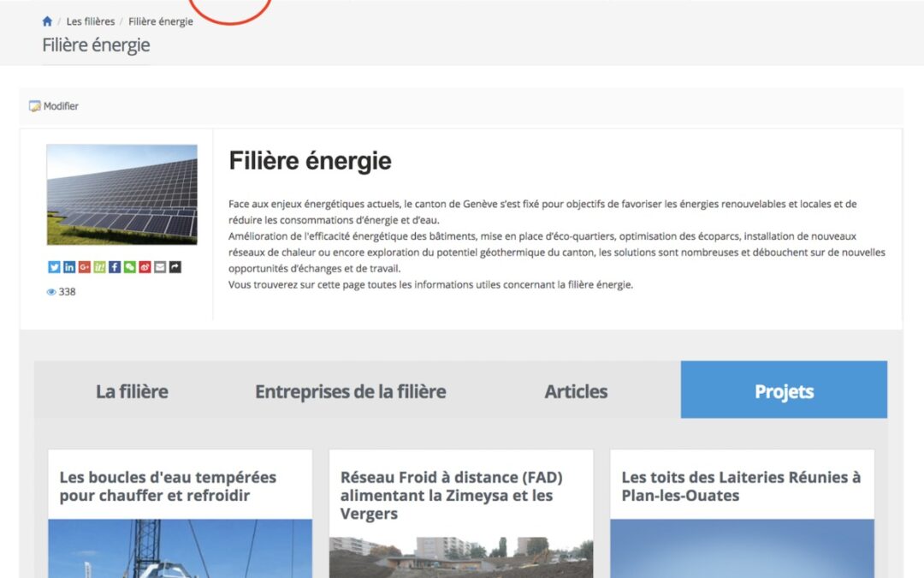Click the construction site photo of FAD card

[461, 557]
